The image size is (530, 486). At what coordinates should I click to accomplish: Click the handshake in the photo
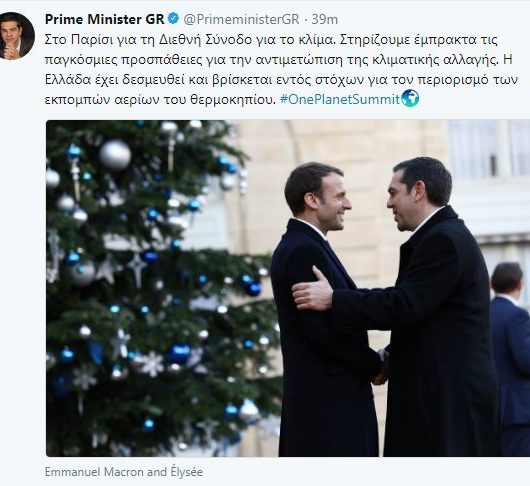coord(381,368)
